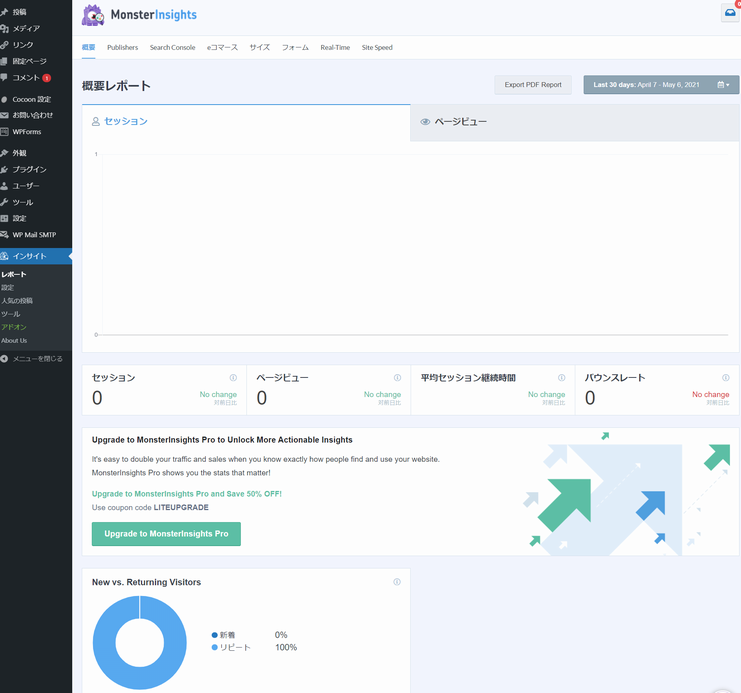
Task: Click info icon on New vs. Returning Visitors
Action: 397,582
